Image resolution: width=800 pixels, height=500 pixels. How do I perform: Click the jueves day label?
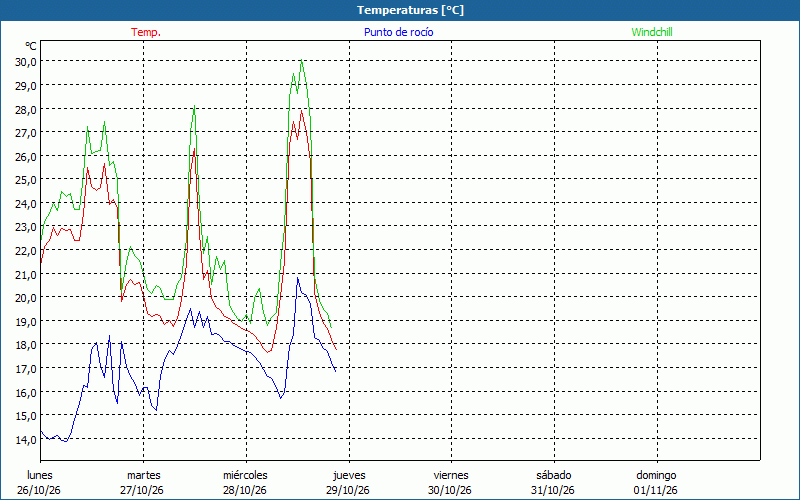[x=349, y=475]
